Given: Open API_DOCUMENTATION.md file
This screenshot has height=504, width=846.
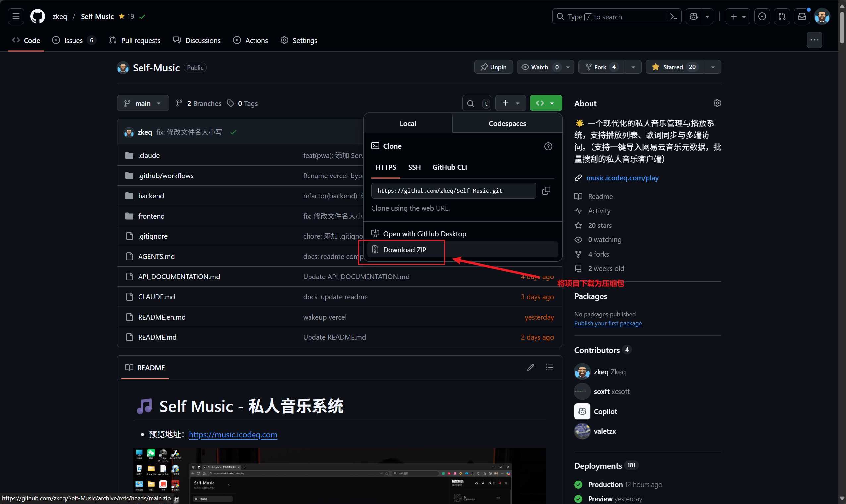Looking at the screenshot, I should [x=179, y=277].
